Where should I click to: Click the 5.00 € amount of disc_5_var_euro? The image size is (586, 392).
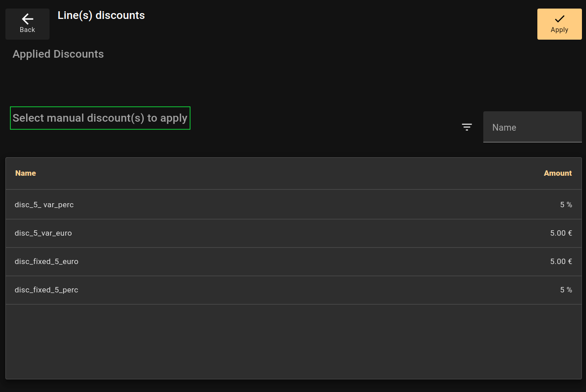click(561, 233)
